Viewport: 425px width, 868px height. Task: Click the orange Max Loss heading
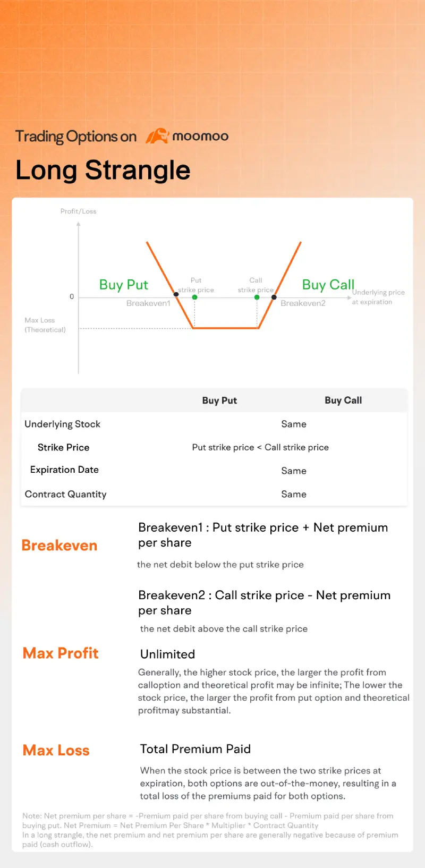pos(56,750)
